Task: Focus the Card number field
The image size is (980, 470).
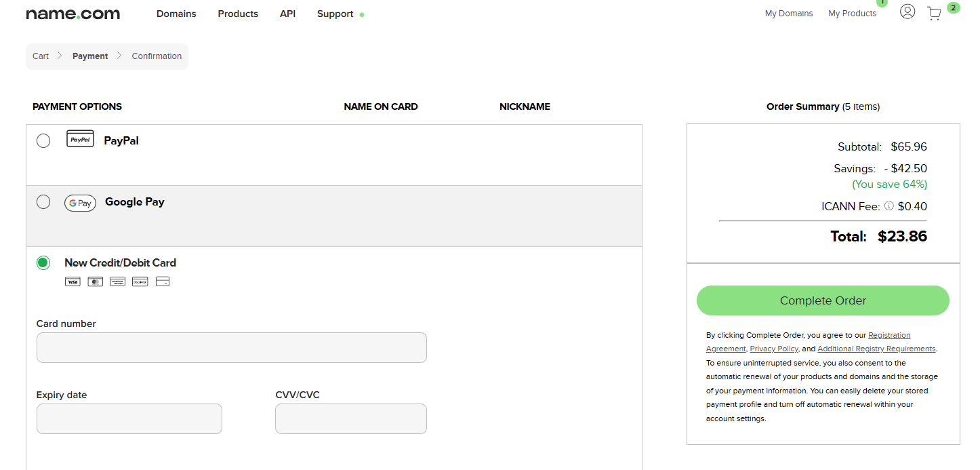Action: click(x=232, y=347)
